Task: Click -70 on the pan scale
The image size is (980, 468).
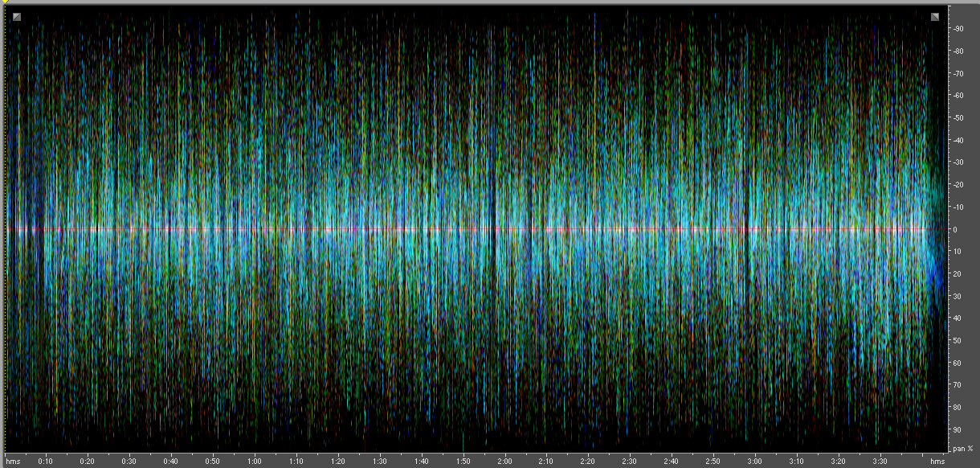Action: coord(958,74)
